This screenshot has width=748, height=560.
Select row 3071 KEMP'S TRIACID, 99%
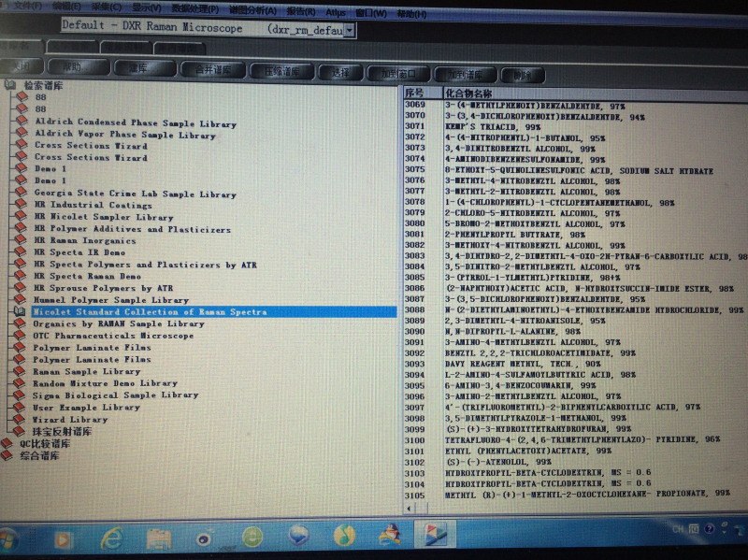(493, 127)
